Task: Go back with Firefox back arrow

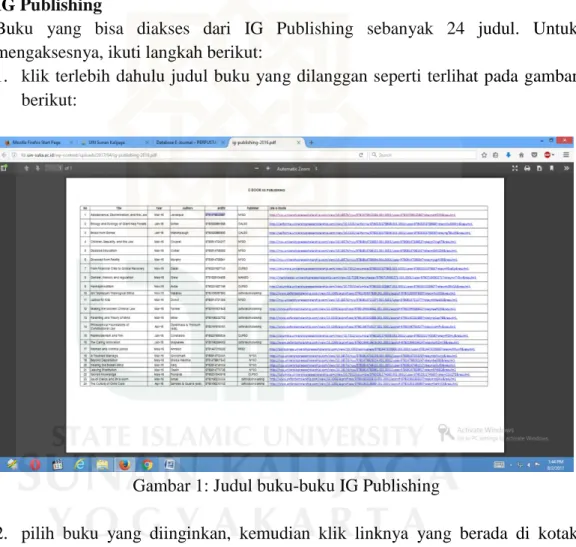Action: pos(4,155)
